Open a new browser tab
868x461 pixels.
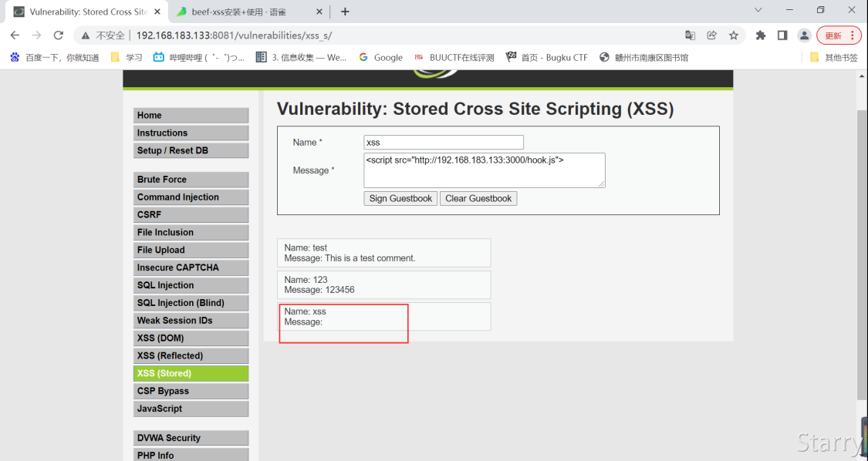[x=345, y=12]
